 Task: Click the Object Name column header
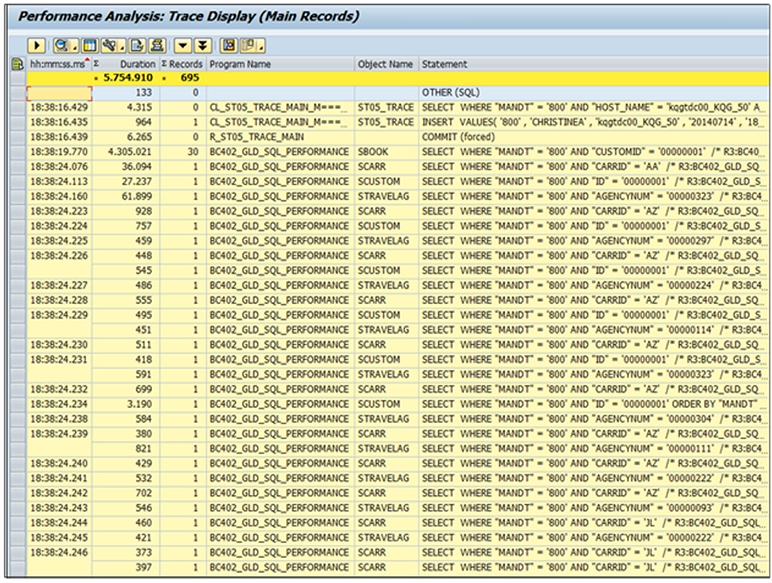[385, 64]
